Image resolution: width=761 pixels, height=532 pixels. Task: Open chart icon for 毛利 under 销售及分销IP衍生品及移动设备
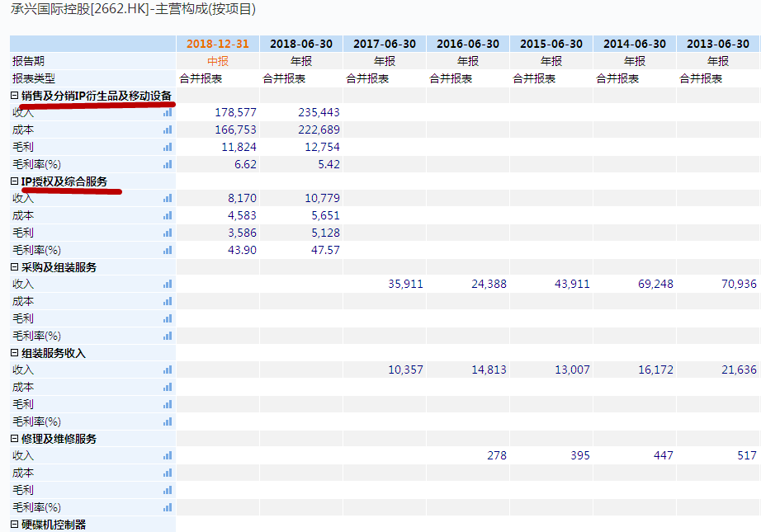coord(168,147)
